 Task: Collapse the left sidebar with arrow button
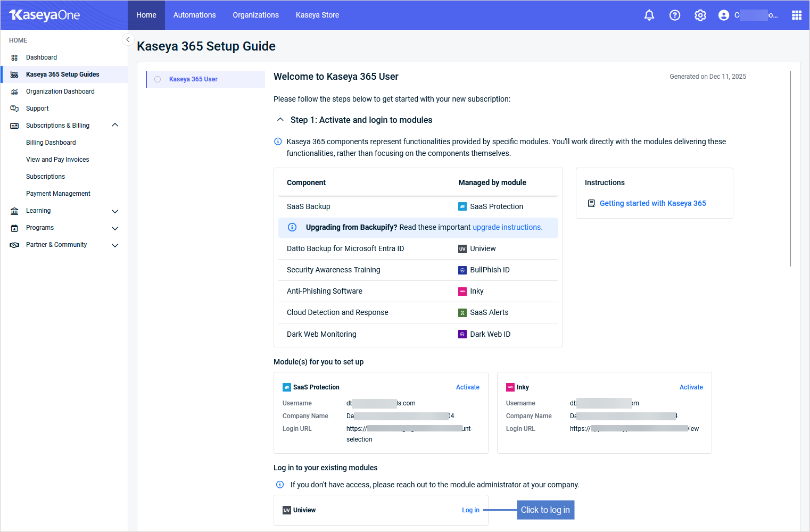coord(128,40)
